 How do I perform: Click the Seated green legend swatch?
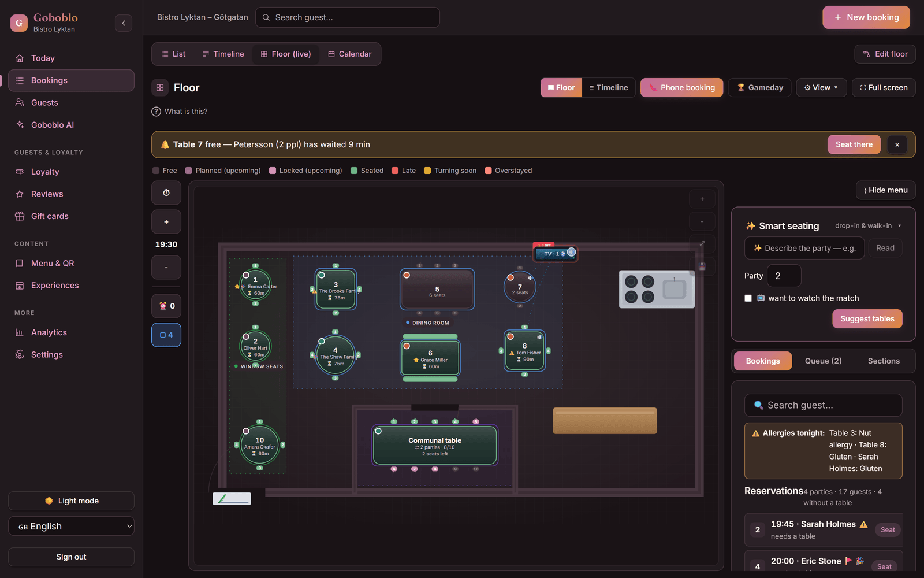click(354, 171)
